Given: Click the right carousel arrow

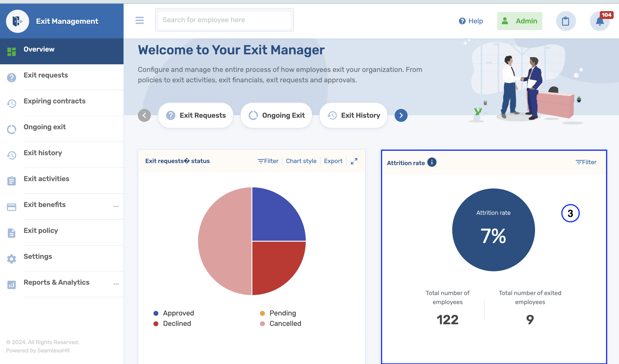Looking at the screenshot, I should pyautogui.click(x=401, y=115).
